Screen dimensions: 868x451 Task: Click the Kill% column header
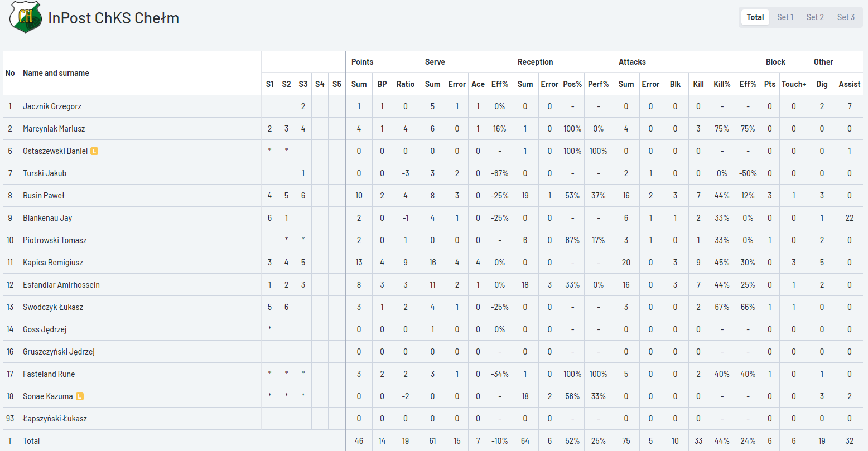721,84
